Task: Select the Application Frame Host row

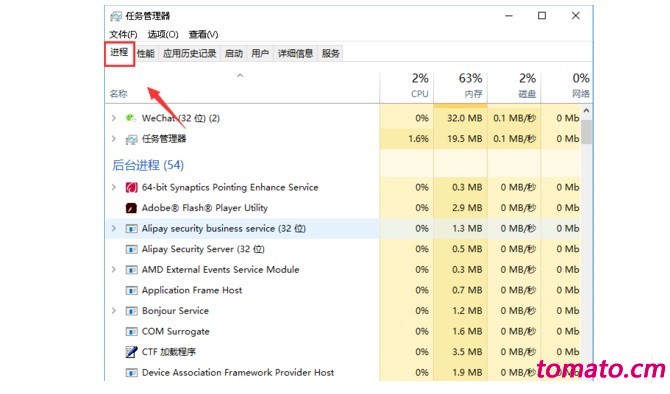Action: pos(343,291)
